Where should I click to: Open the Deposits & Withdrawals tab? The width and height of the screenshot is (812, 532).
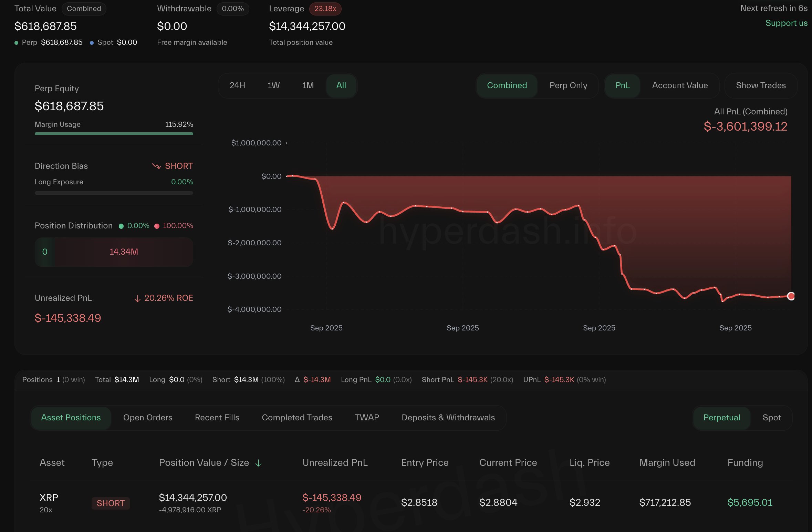[448, 418]
